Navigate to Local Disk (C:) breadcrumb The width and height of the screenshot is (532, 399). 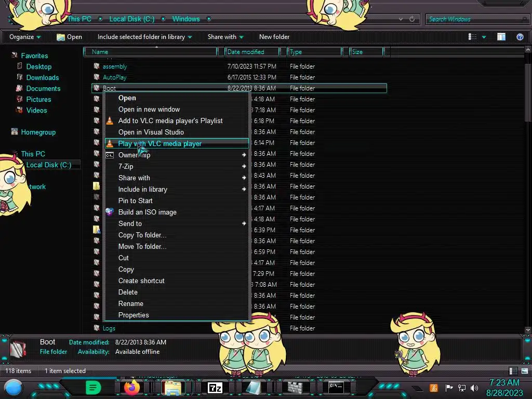point(131,19)
